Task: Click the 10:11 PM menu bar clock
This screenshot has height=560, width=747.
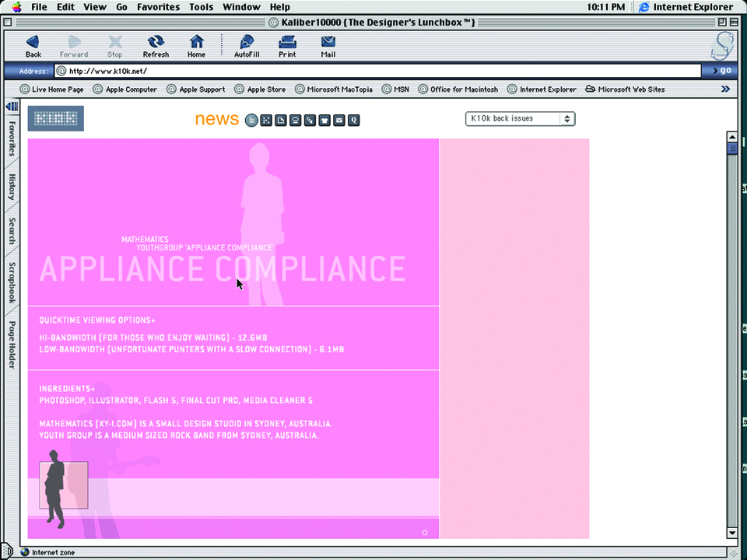Action: click(x=605, y=7)
